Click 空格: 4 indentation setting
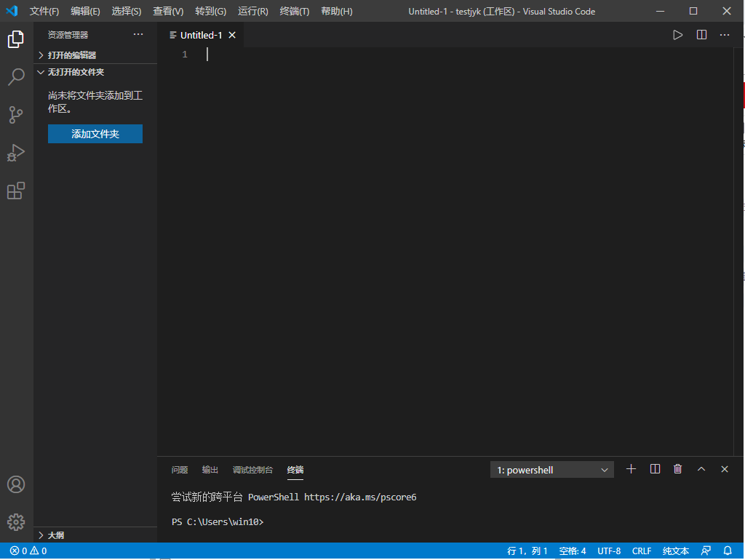Viewport: 745px width, 560px height. (x=572, y=551)
